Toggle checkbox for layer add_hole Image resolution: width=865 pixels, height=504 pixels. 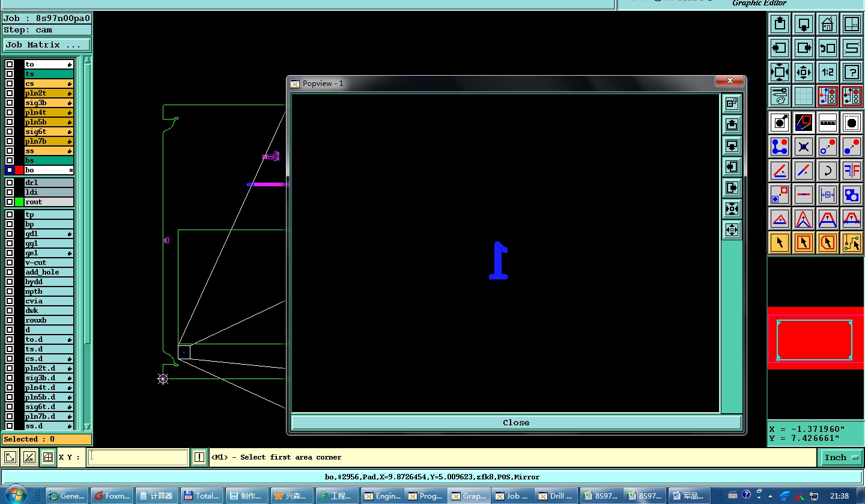(10, 272)
